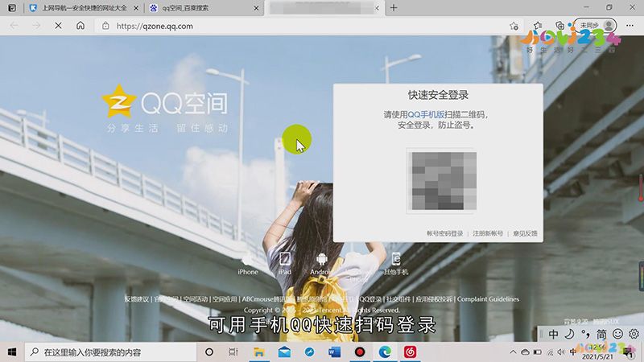644x362 pixels.
Task: Open the 社交组件 footer link
Action: (x=398, y=299)
